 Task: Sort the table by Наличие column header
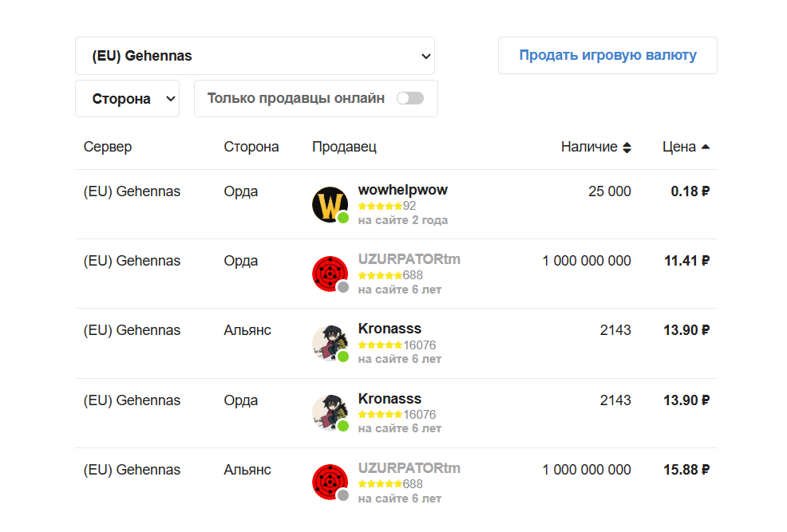589,147
